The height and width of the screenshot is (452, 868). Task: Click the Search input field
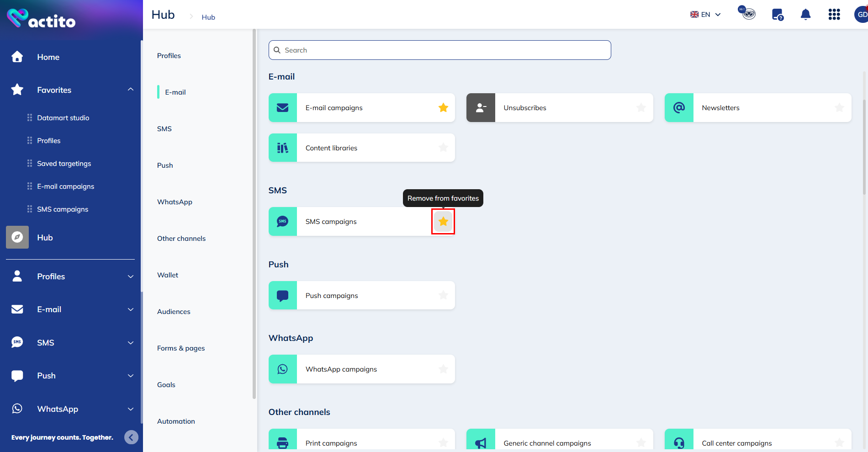[439, 50]
